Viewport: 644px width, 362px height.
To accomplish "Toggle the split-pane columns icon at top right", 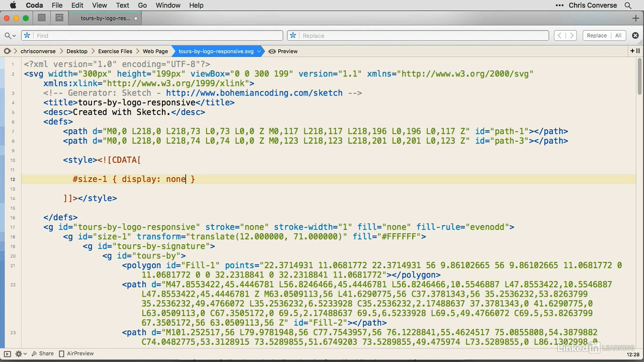I will pos(637,51).
